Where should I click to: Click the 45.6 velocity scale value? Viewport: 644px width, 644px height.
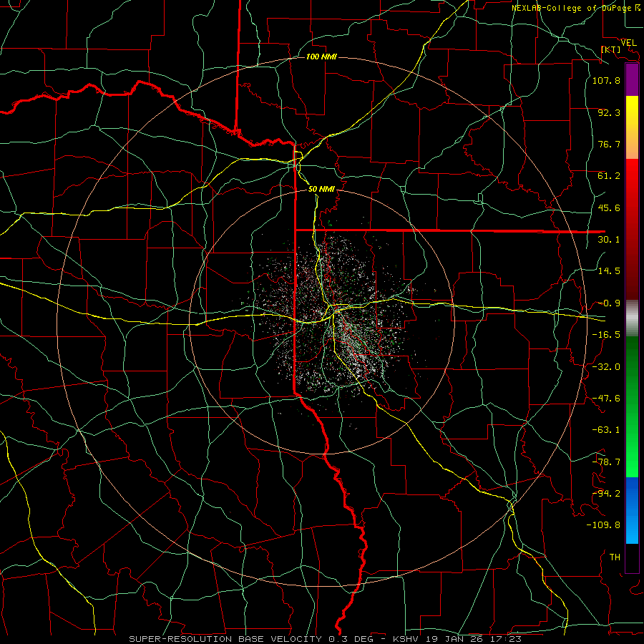tap(609, 208)
